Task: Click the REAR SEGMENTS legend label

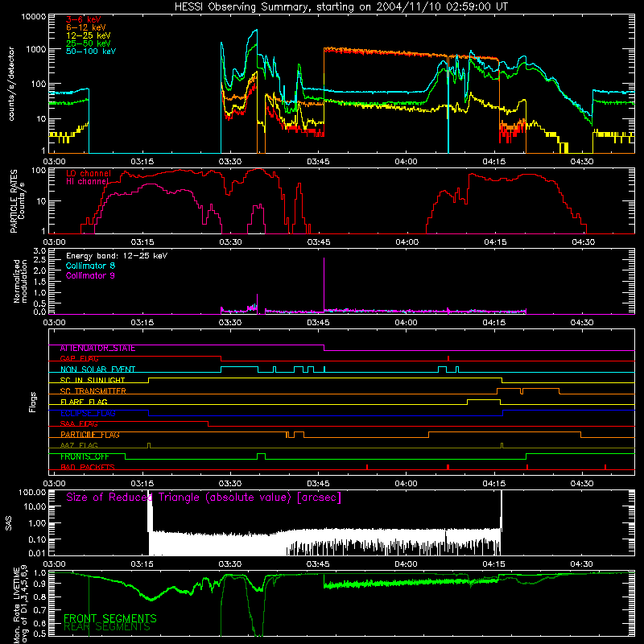Action: pyautogui.click(x=107, y=627)
